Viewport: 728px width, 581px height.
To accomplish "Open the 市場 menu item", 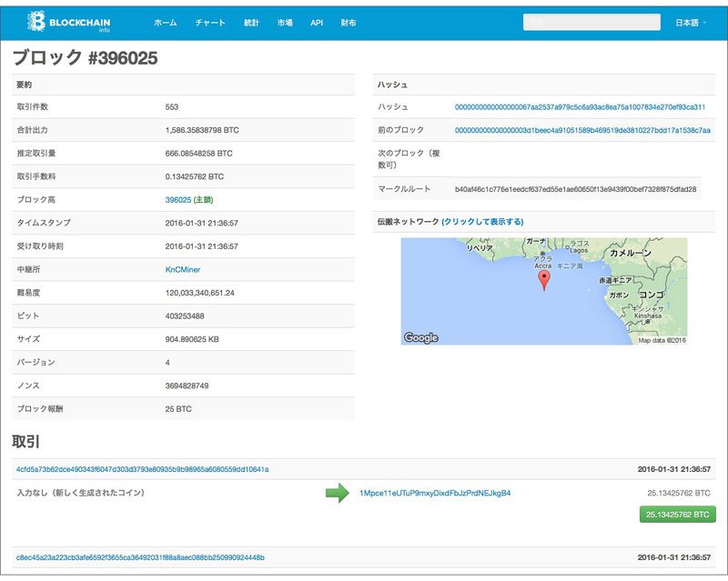I will tap(285, 22).
